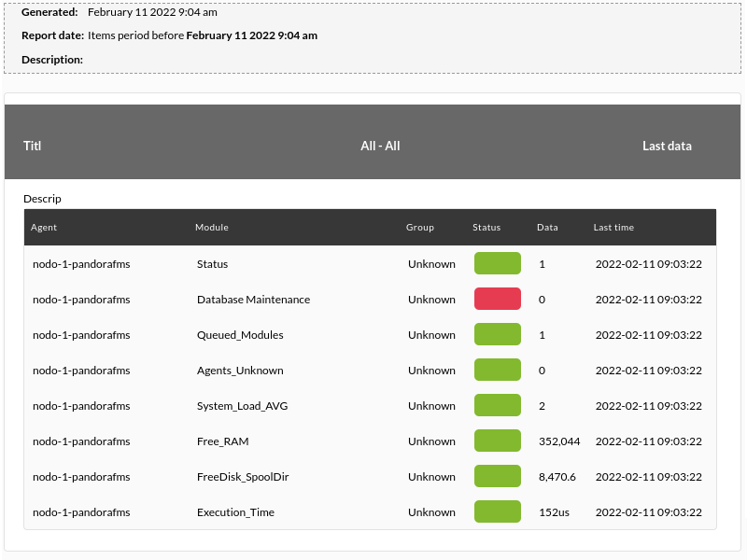This screenshot has width=747, height=560.
Task: Click green status swatch in Free_RAM row
Action: tap(498, 441)
